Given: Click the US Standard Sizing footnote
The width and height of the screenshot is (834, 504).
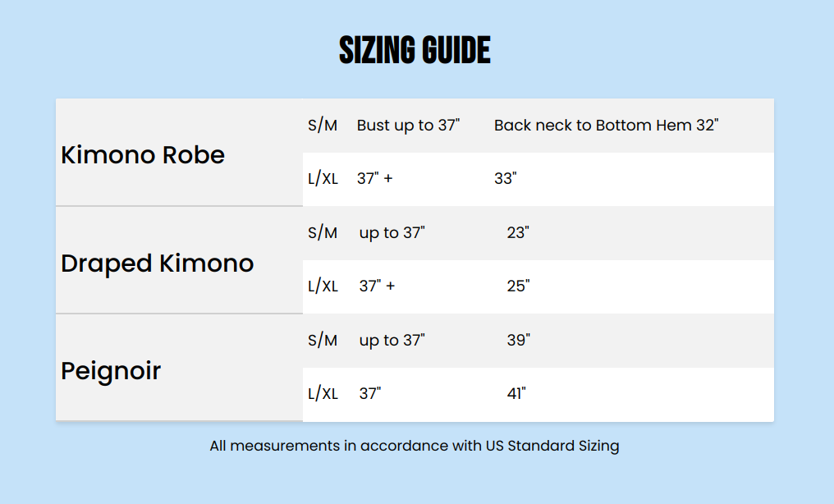Looking at the screenshot, I should (x=414, y=446).
